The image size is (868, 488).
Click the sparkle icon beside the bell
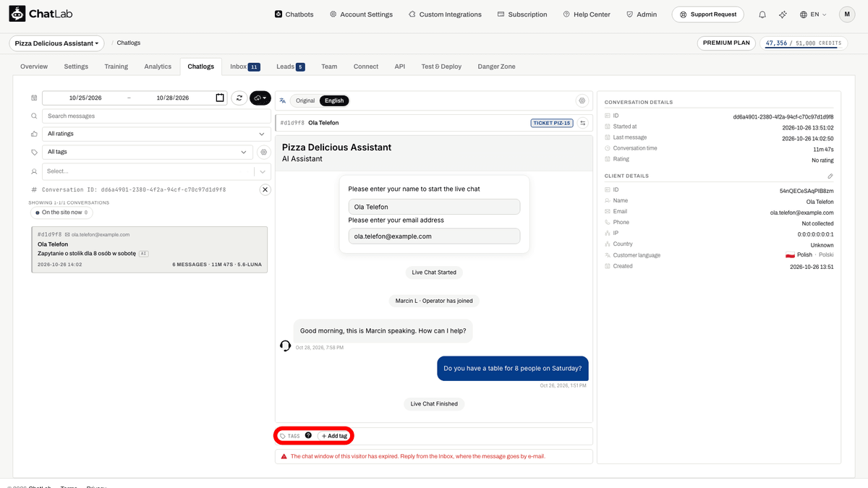click(x=783, y=14)
